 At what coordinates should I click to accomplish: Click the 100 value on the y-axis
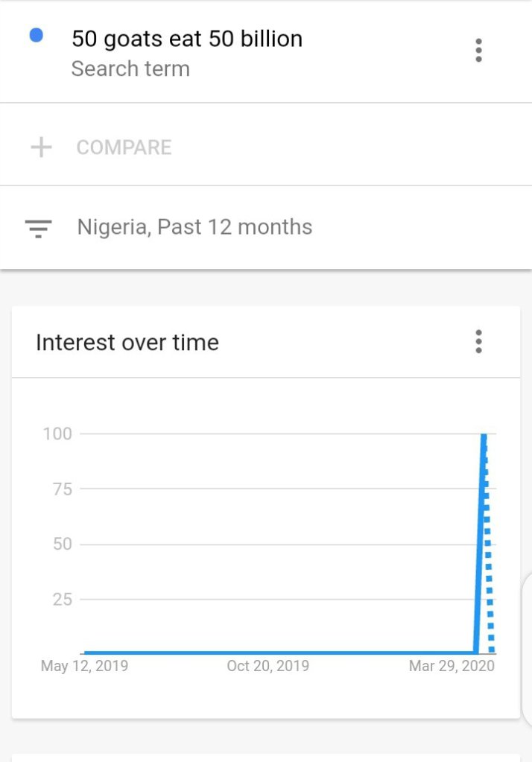57,434
